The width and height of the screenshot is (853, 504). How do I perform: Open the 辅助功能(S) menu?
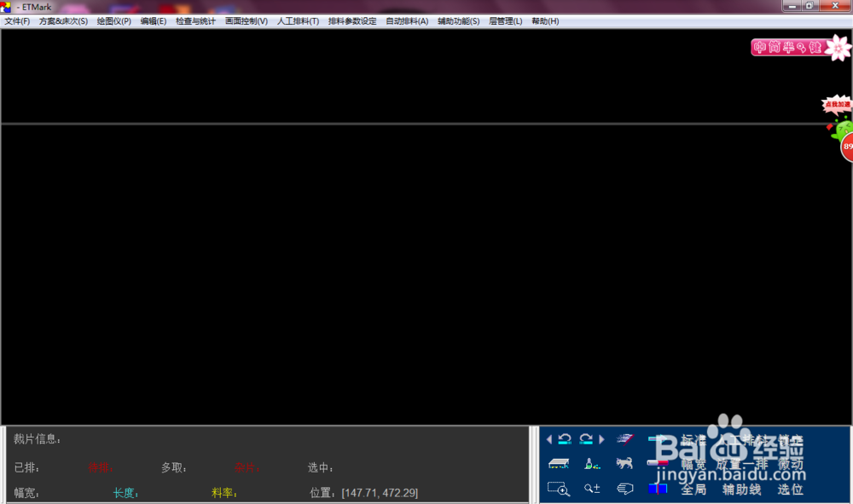(458, 21)
